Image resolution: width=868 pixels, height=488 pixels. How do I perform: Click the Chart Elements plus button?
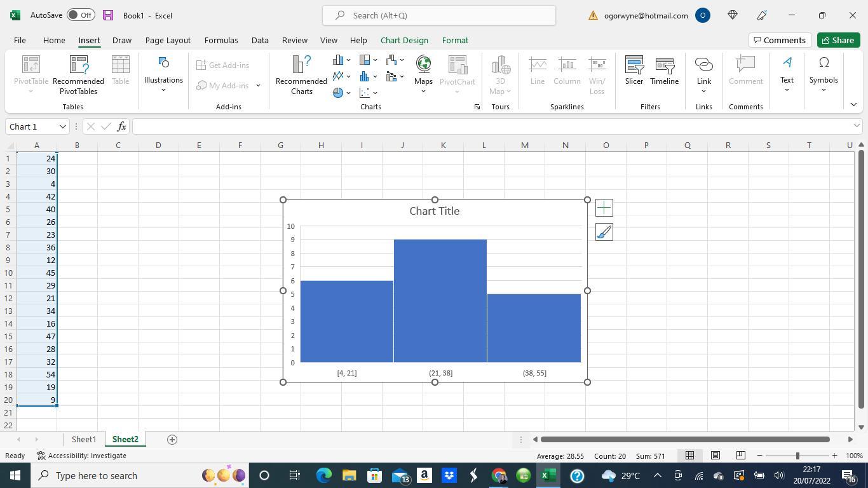tap(604, 208)
